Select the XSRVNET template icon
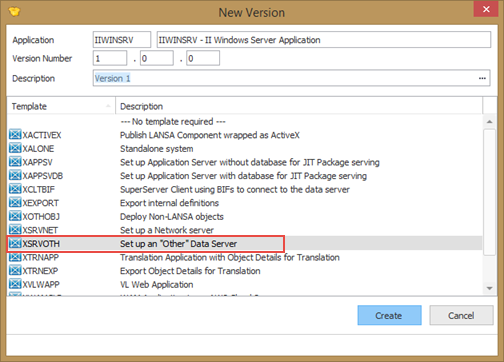Viewport: 504px width, 362px height. pyautogui.click(x=15, y=230)
